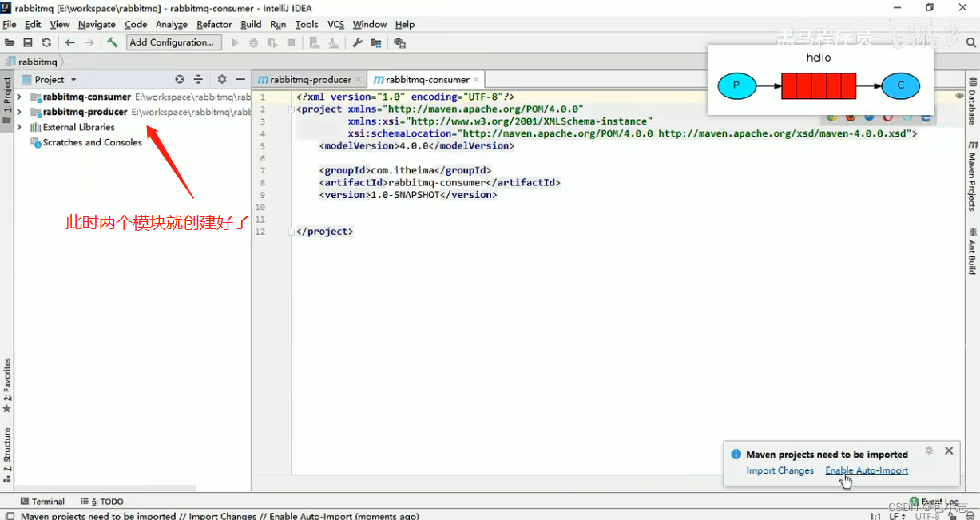This screenshot has height=520, width=980.
Task: Click the inspections eye icon in editor
Action: (959, 96)
